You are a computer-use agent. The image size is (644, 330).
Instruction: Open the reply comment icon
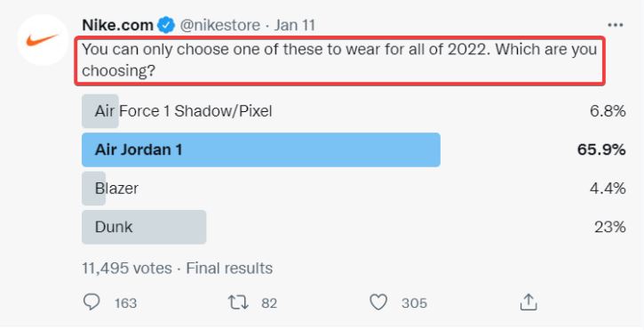pyautogui.click(x=91, y=302)
